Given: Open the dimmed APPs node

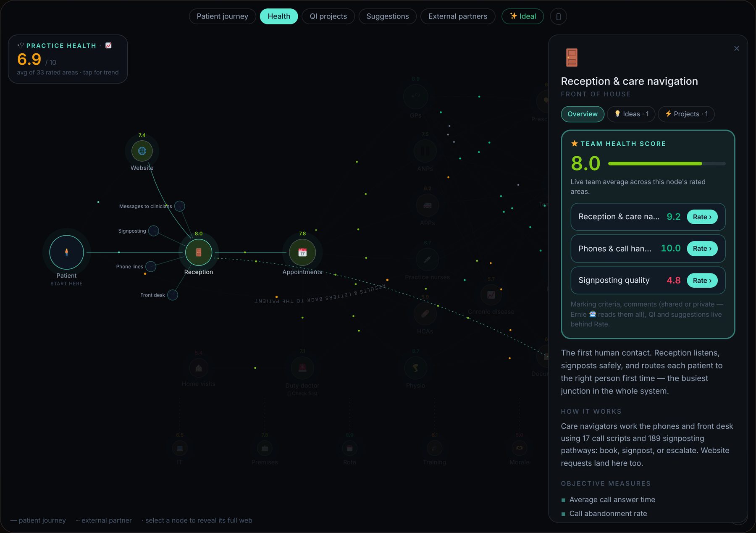Looking at the screenshot, I should [427, 205].
